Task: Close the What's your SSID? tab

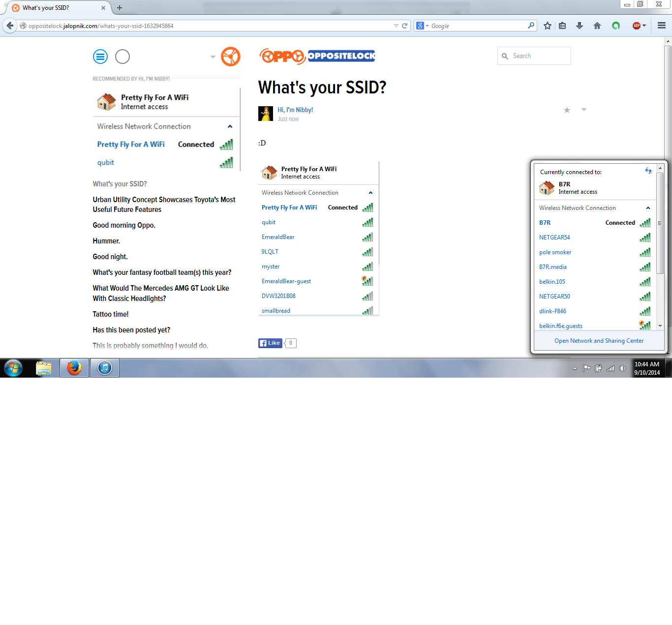Action: click(103, 8)
